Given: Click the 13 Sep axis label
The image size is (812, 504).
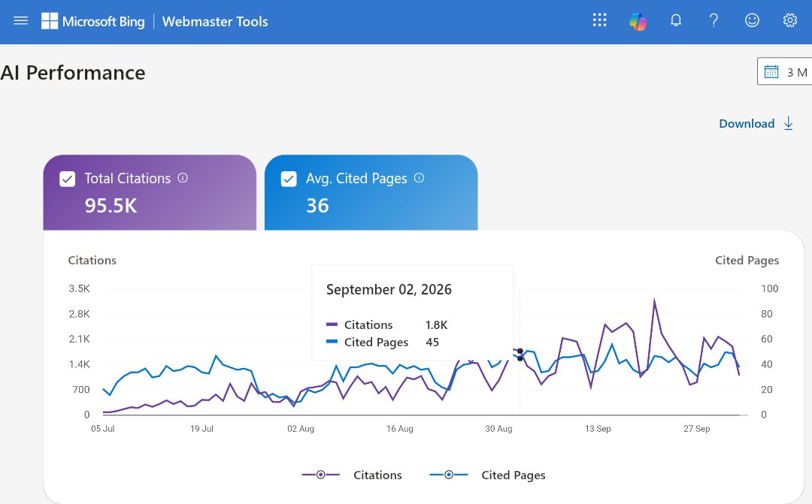Looking at the screenshot, I should click(x=598, y=428).
